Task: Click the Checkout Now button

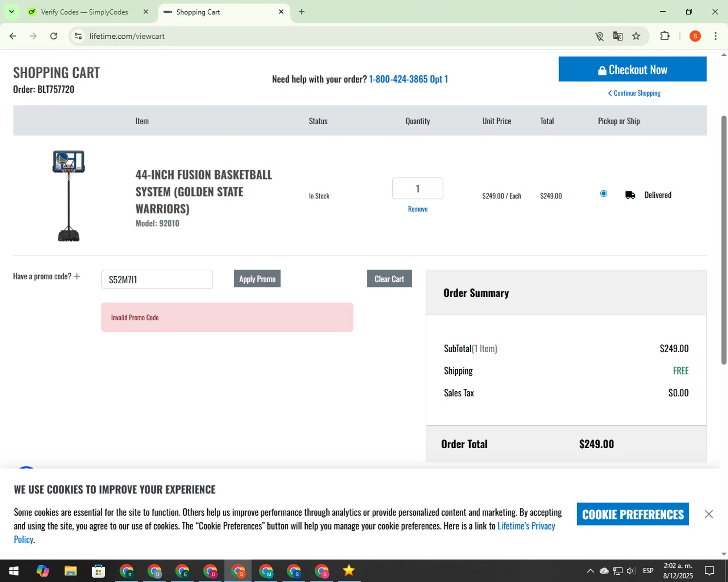Action: click(632, 69)
